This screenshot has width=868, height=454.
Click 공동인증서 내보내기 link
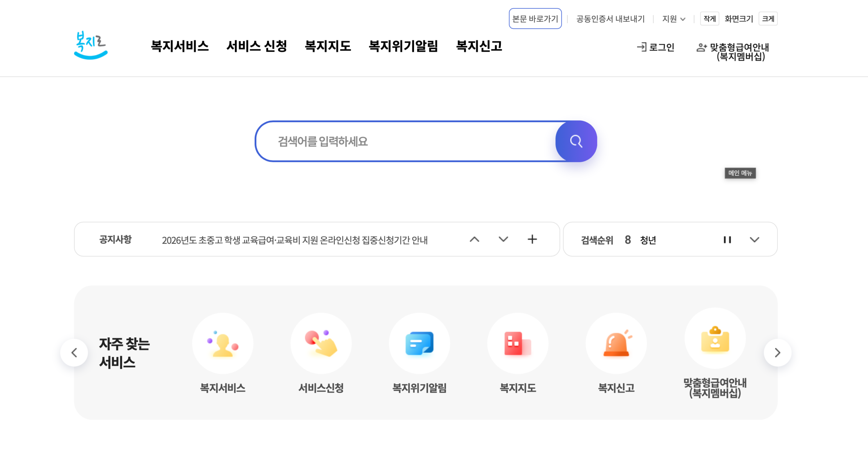(x=610, y=19)
